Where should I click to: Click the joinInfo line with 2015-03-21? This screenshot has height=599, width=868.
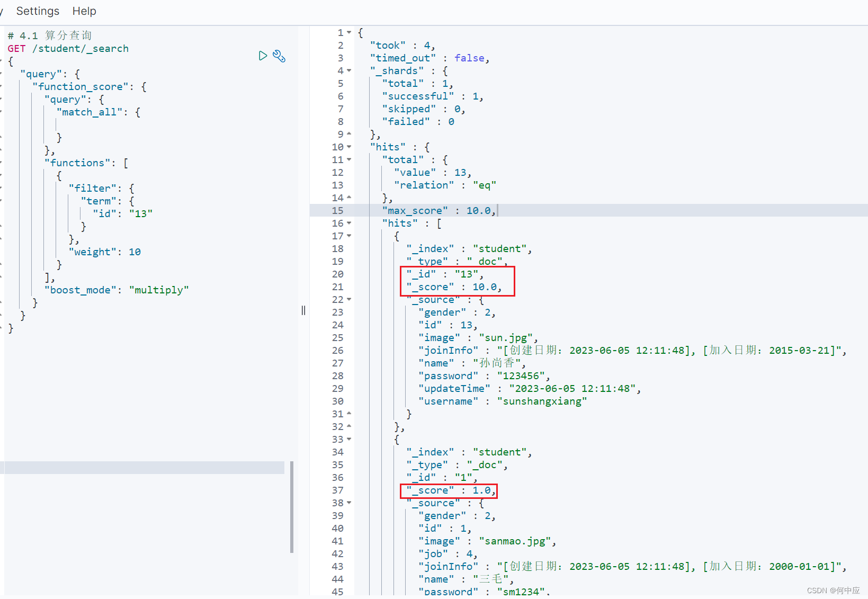633,350
